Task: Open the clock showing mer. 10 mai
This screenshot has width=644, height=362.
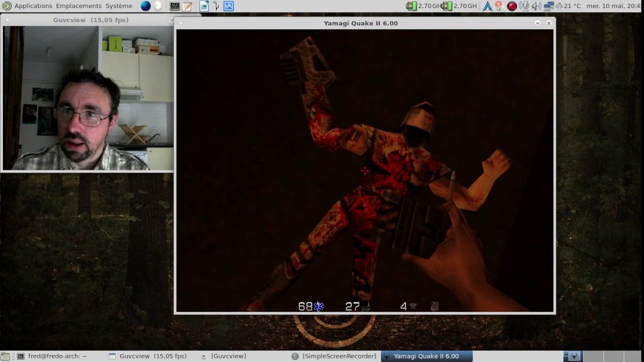Action: coord(614,6)
